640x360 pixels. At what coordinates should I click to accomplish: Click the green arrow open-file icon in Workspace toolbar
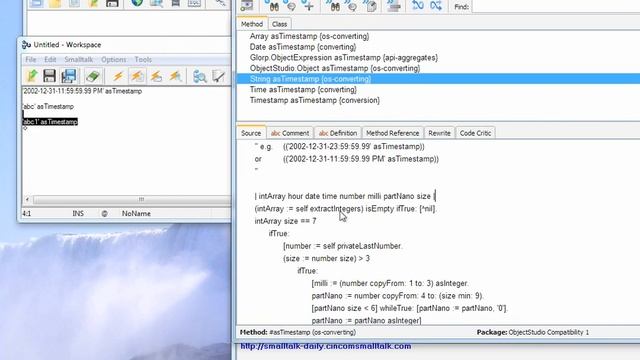[x=31, y=76]
